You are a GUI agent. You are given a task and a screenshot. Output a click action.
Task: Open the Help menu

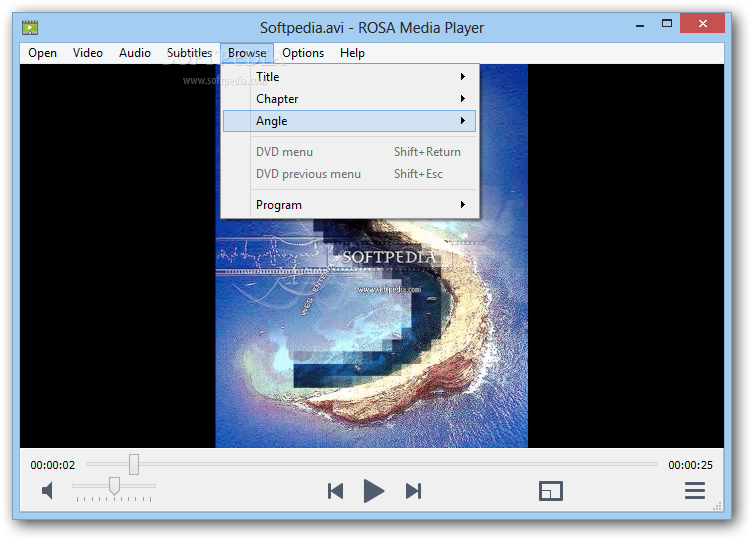point(352,53)
